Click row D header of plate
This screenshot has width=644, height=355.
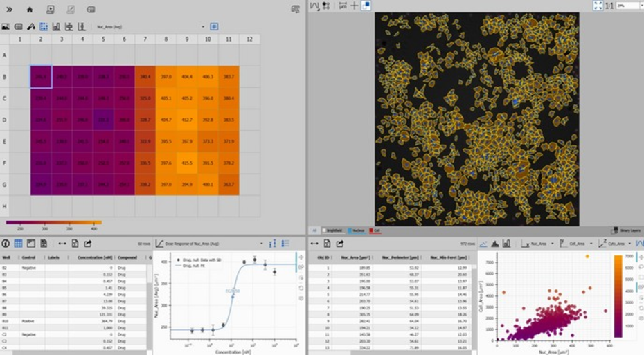click(x=5, y=120)
